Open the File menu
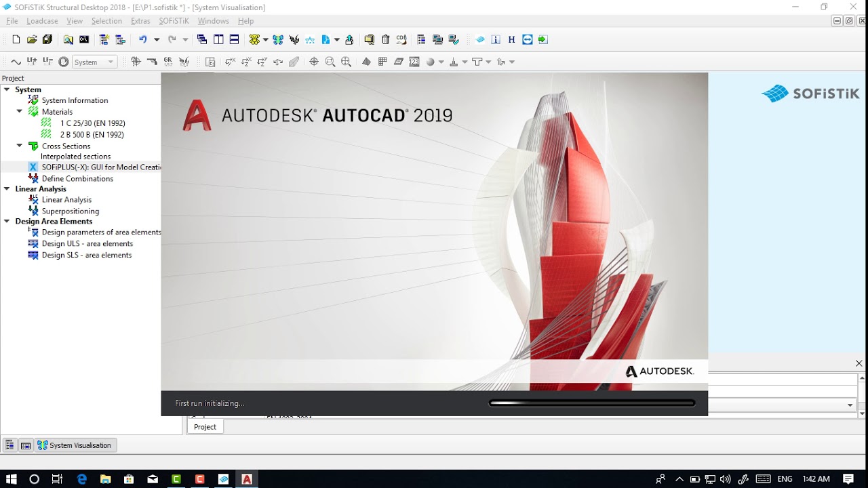 (12, 21)
